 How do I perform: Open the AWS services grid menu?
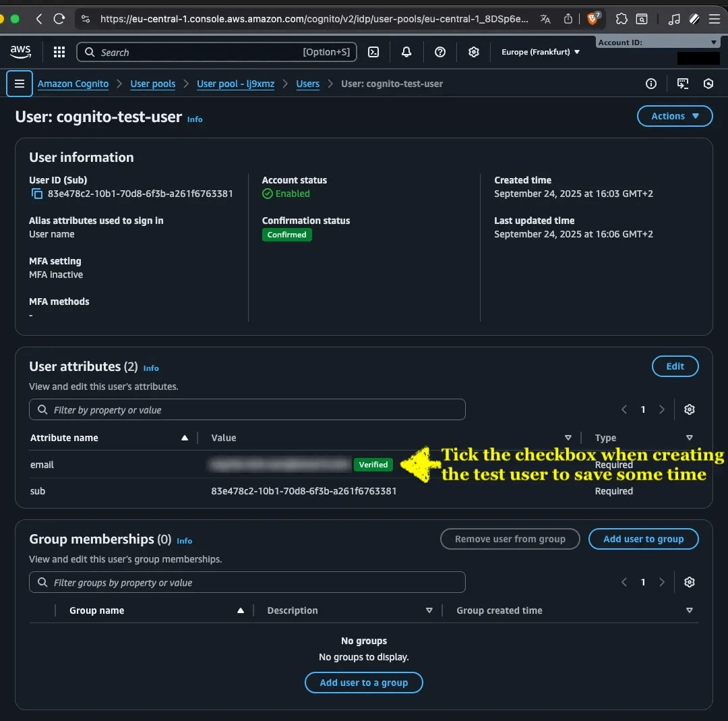coord(59,52)
